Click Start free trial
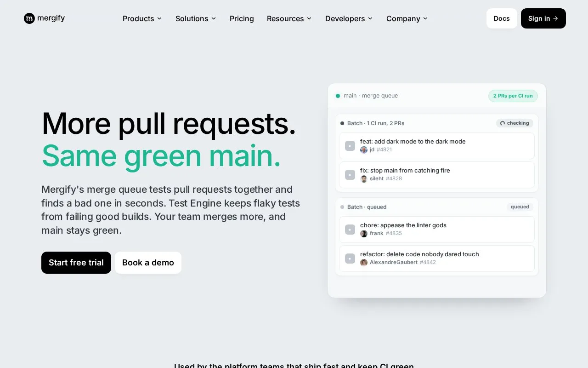Screen dimensions: 588x368 click(76, 263)
